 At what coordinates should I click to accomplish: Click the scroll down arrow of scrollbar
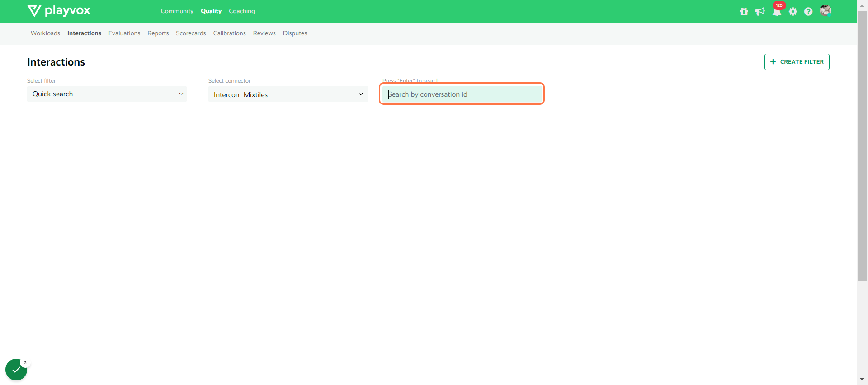pos(862,380)
